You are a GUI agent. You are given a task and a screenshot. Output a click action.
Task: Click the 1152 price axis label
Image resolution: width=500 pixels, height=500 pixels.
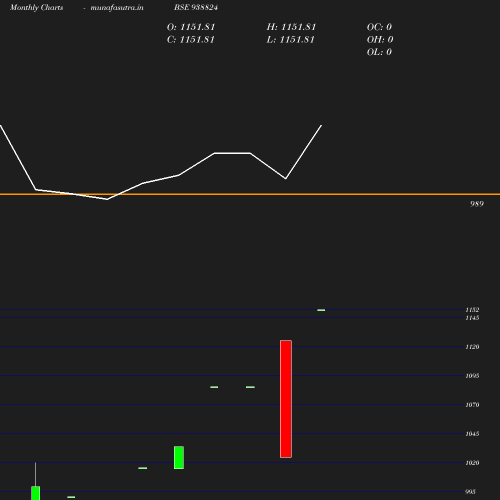(x=472, y=310)
